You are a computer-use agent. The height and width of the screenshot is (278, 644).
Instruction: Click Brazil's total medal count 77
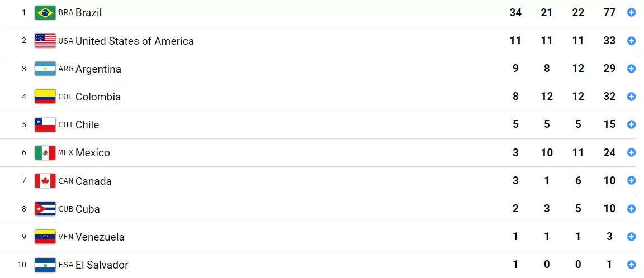coord(609,12)
